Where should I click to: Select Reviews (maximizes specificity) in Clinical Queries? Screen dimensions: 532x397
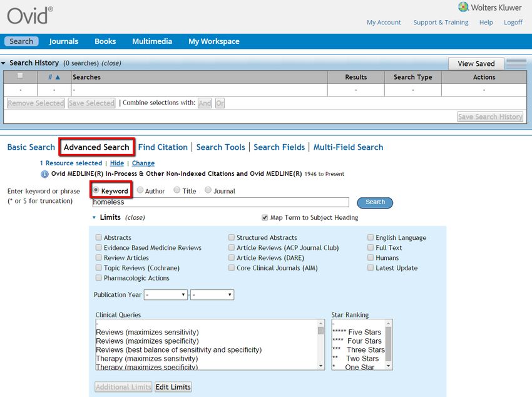147,341
